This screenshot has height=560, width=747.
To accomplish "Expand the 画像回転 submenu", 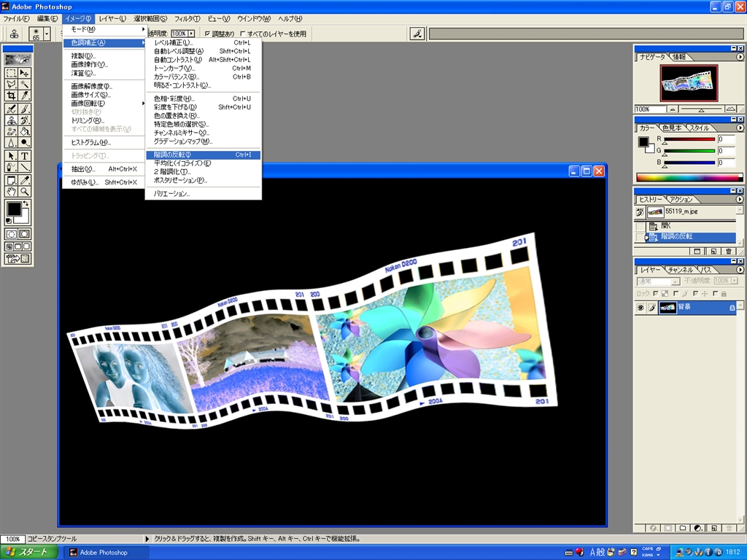I will coord(104,104).
